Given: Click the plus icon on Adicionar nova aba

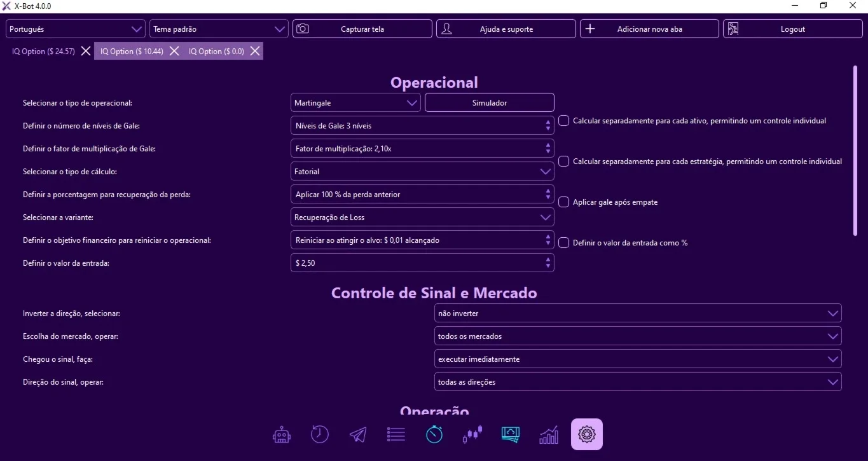Looking at the screenshot, I should 590,29.
